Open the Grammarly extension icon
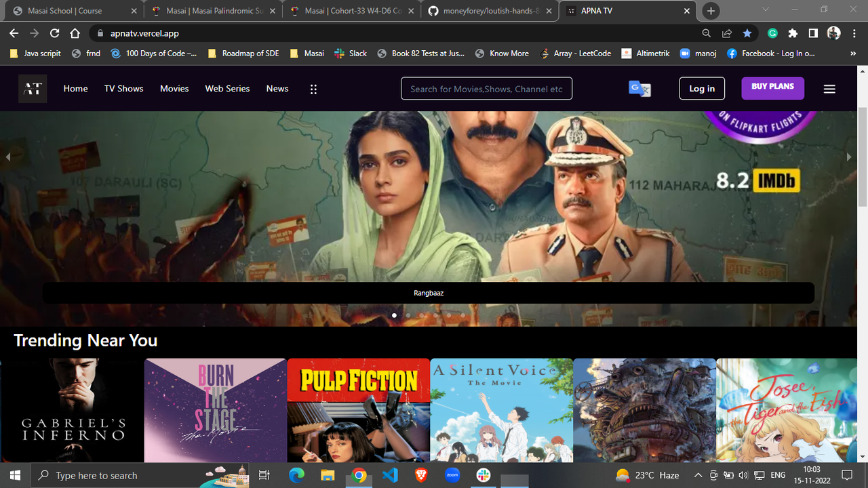The height and width of the screenshot is (488, 868). click(x=772, y=33)
